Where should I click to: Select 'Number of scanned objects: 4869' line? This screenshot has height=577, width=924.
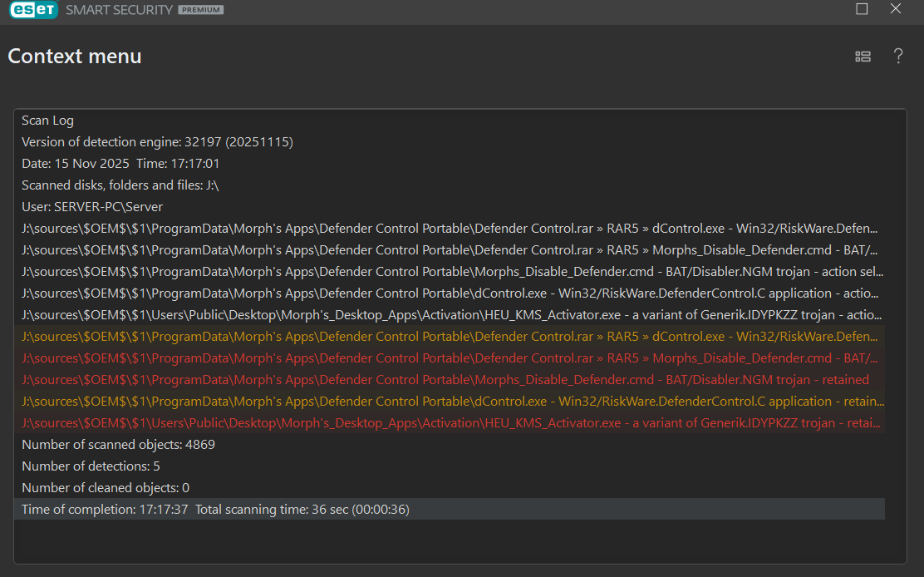118,445
